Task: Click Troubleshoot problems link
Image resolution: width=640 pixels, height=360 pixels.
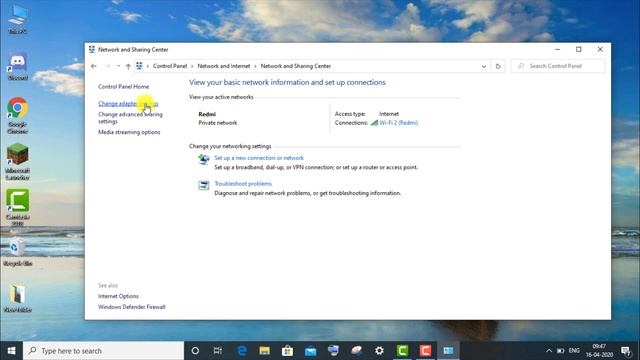Action: click(243, 184)
